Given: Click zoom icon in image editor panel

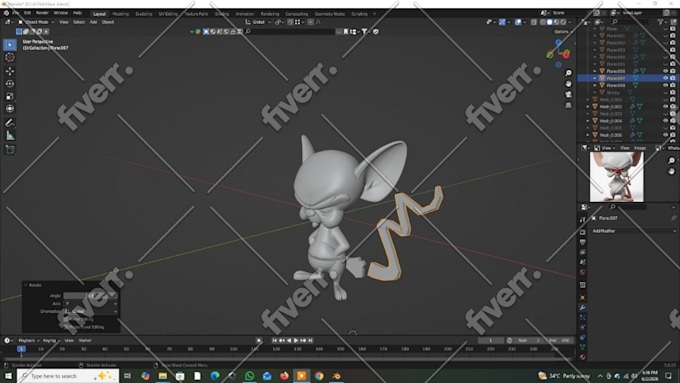Looking at the screenshot, I should click(671, 160).
